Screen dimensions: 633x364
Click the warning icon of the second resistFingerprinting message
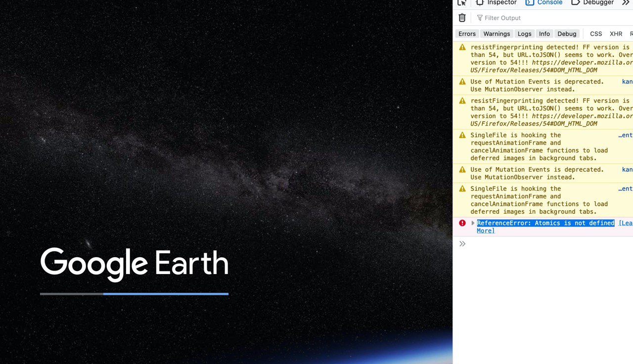click(x=462, y=101)
